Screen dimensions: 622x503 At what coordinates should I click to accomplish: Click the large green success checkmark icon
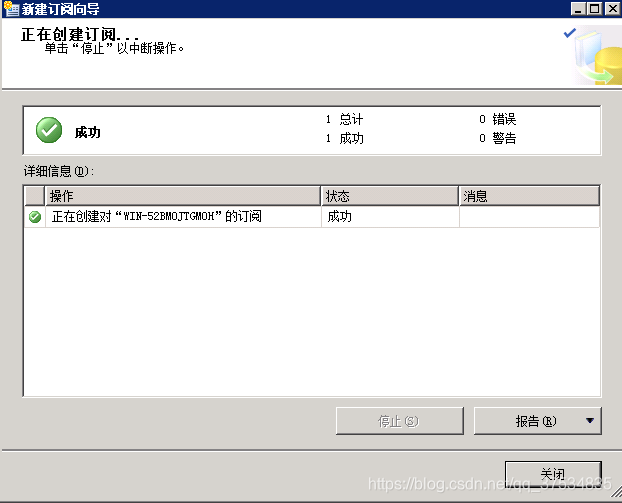point(49,130)
